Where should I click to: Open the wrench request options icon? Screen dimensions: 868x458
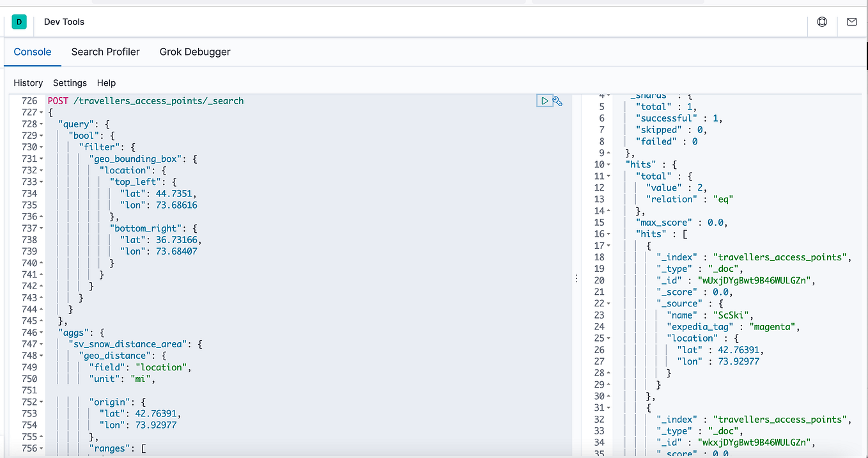[557, 100]
